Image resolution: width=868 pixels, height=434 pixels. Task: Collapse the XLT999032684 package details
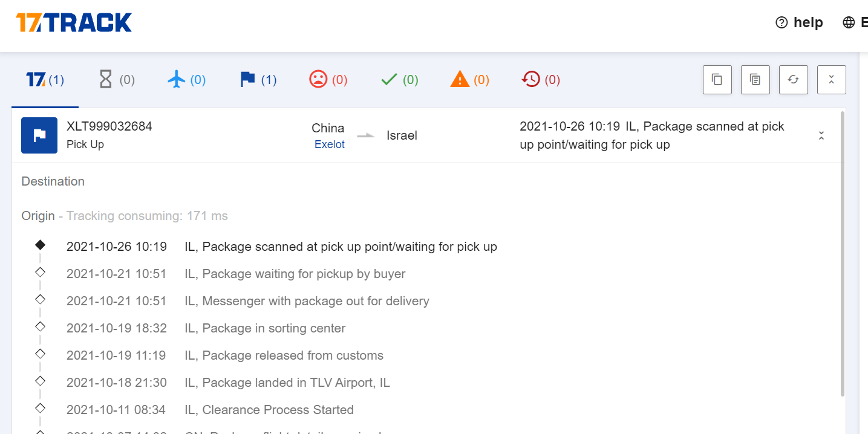pos(821,135)
